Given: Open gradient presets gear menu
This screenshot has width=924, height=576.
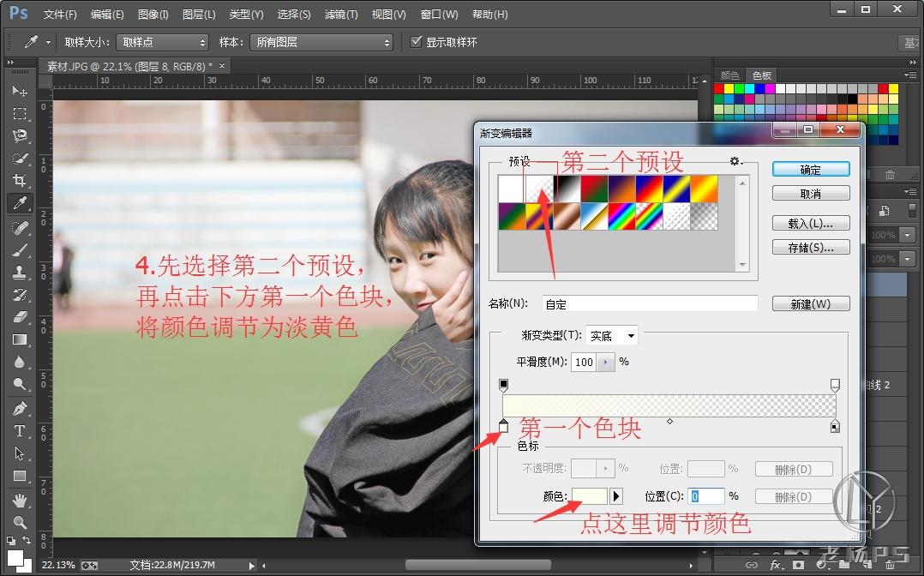Looking at the screenshot, I should click(735, 161).
